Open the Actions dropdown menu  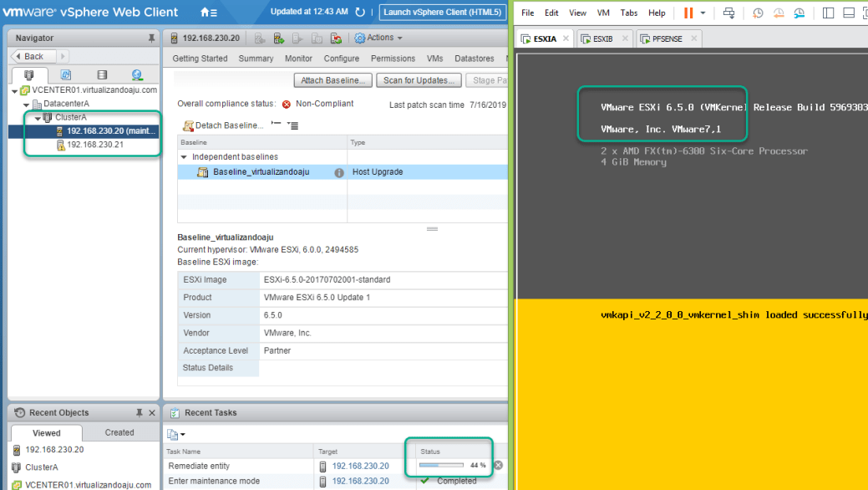pos(378,38)
